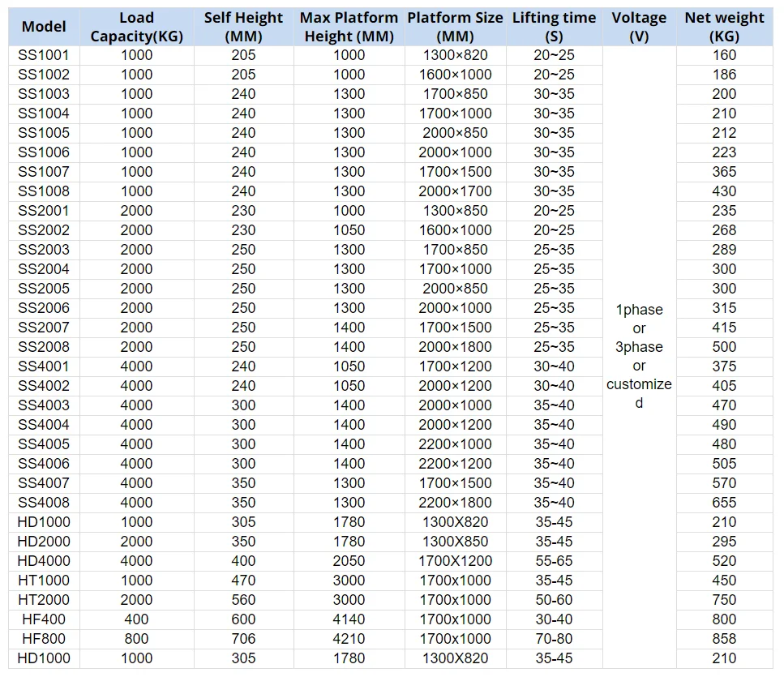Select the SS4002 model cell
The height and width of the screenshot is (677, 784).
pos(44,387)
